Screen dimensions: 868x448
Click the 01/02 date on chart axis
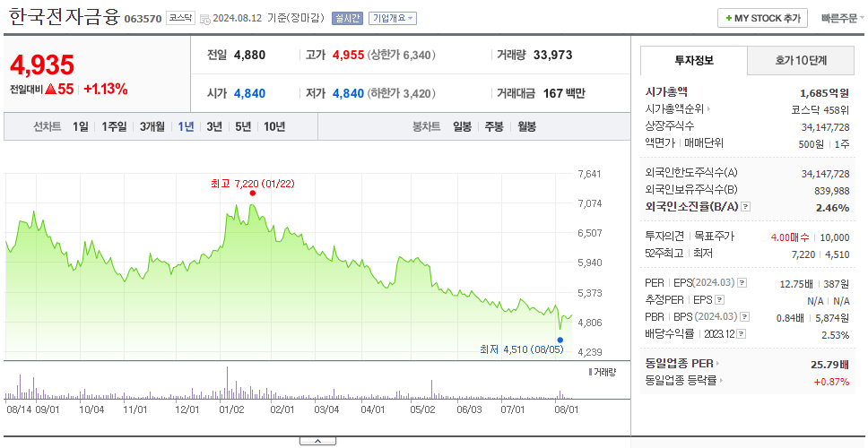pyautogui.click(x=231, y=409)
